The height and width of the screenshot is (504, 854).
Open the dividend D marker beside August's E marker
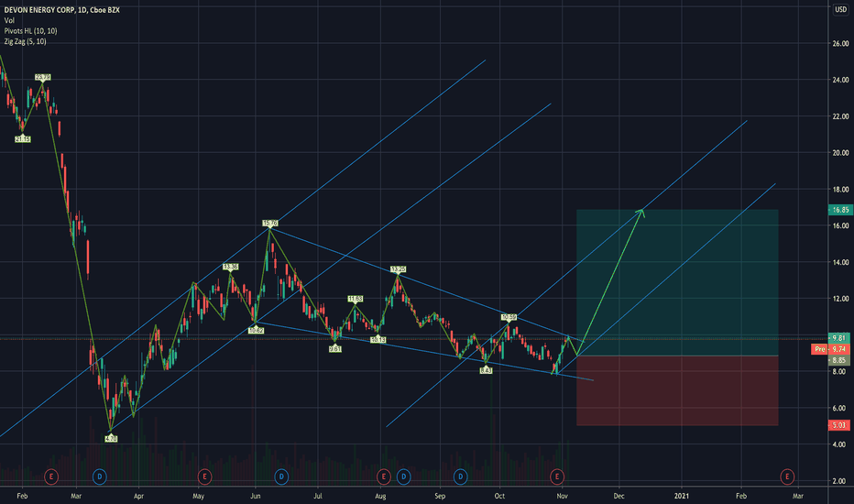pyautogui.click(x=403, y=477)
